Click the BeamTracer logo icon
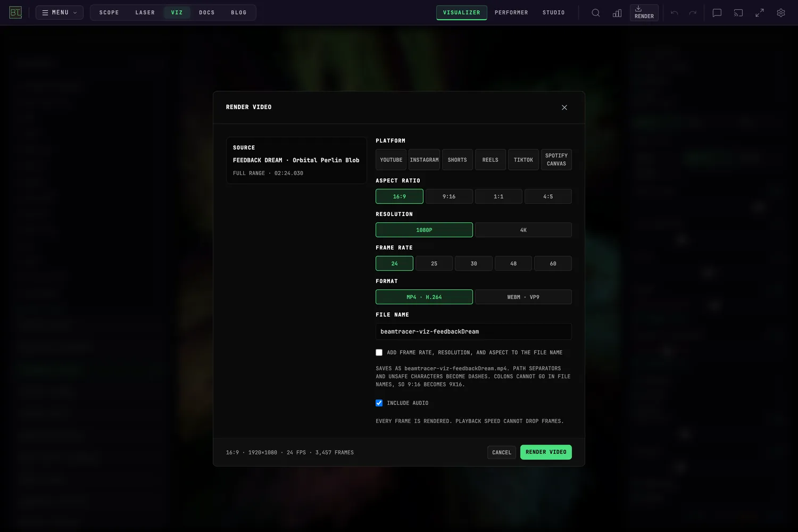The width and height of the screenshot is (798, 532). coord(15,12)
